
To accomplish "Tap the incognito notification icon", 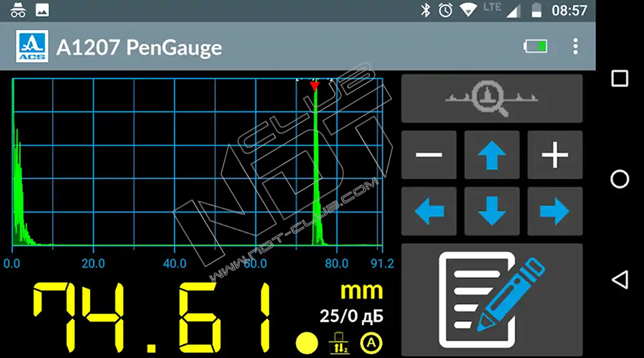I will [18, 10].
